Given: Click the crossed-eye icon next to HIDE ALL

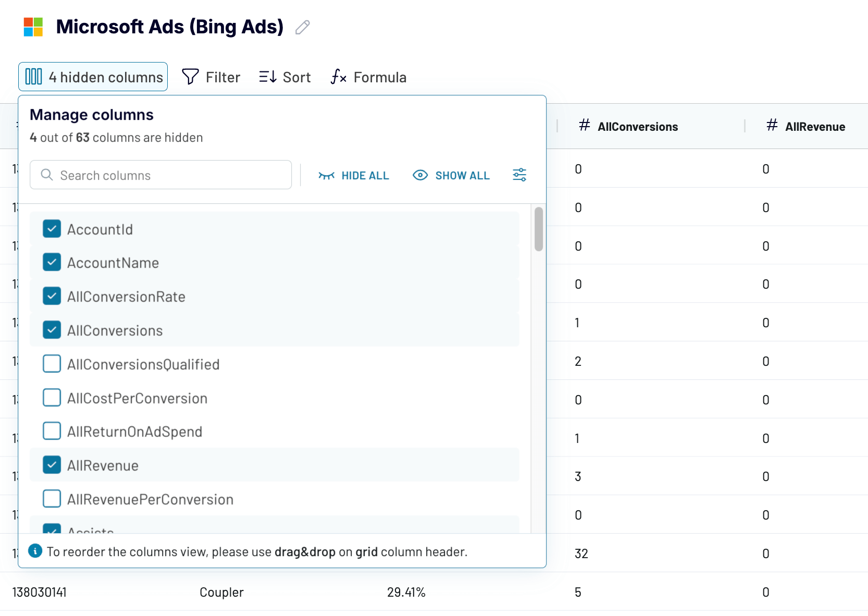Looking at the screenshot, I should click(326, 175).
